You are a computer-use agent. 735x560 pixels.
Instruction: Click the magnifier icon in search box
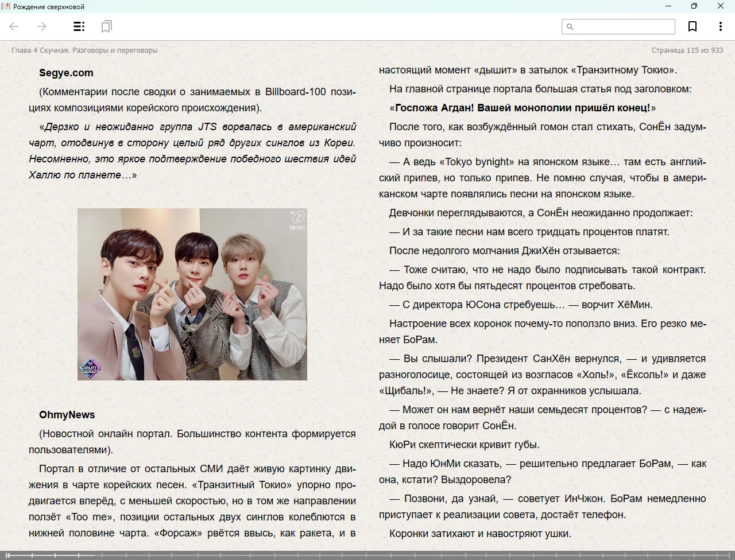570,26
